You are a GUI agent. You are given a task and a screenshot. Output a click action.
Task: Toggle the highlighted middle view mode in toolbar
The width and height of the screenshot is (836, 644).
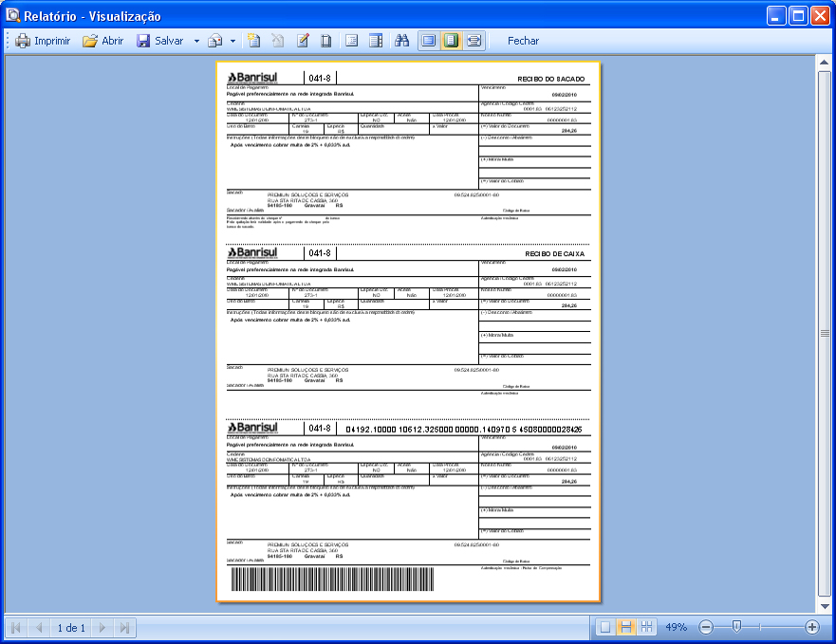[x=451, y=41]
